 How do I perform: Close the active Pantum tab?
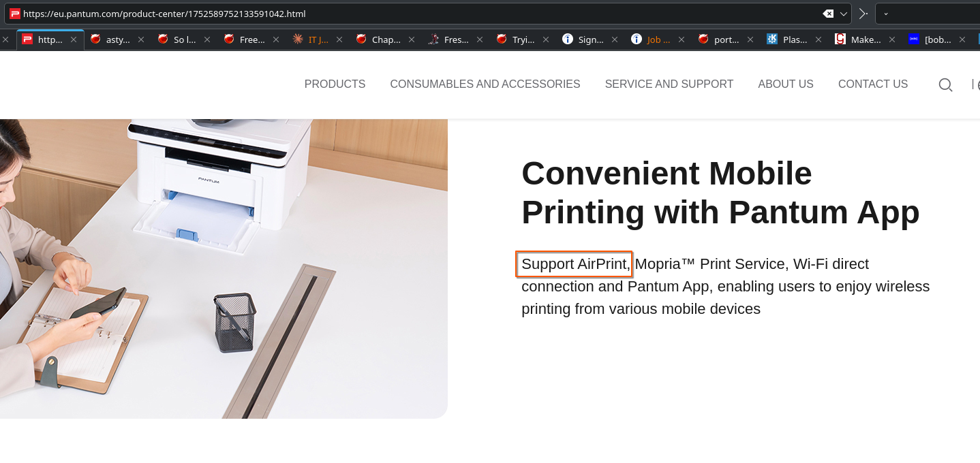[x=74, y=39]
